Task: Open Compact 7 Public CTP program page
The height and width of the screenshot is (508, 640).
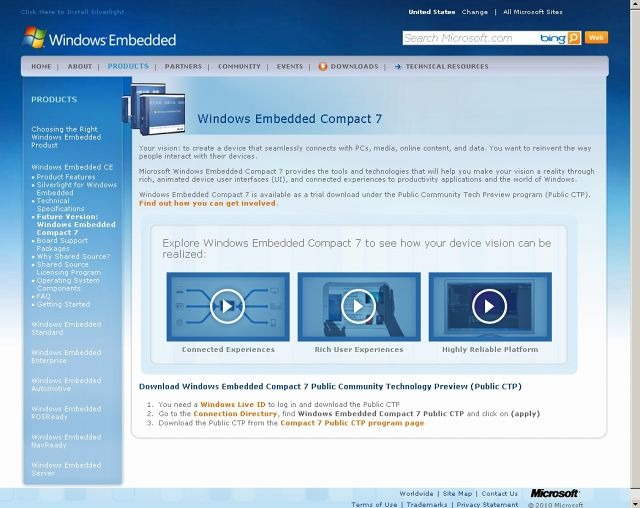Action: point(352,423)
